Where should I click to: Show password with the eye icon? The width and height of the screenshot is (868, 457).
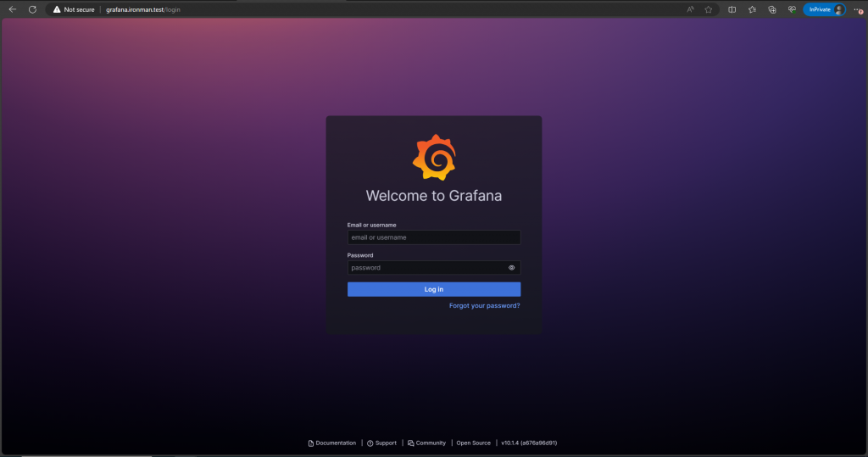[x=511, y=268]
